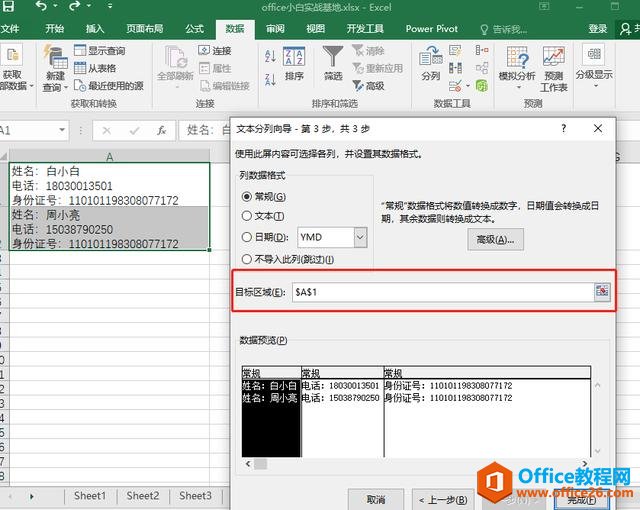Switch to the 开始 tab
640x510 pixels.
coord(55,29)
